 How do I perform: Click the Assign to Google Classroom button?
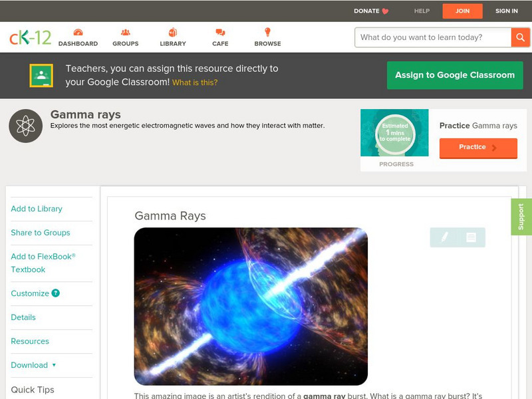point(455,75)
